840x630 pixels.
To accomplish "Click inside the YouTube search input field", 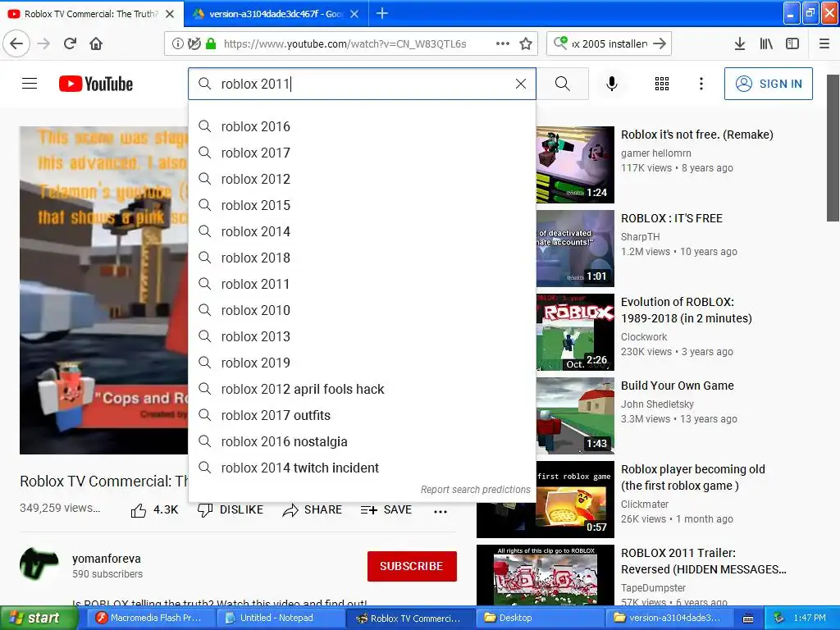I will (362, 84).
